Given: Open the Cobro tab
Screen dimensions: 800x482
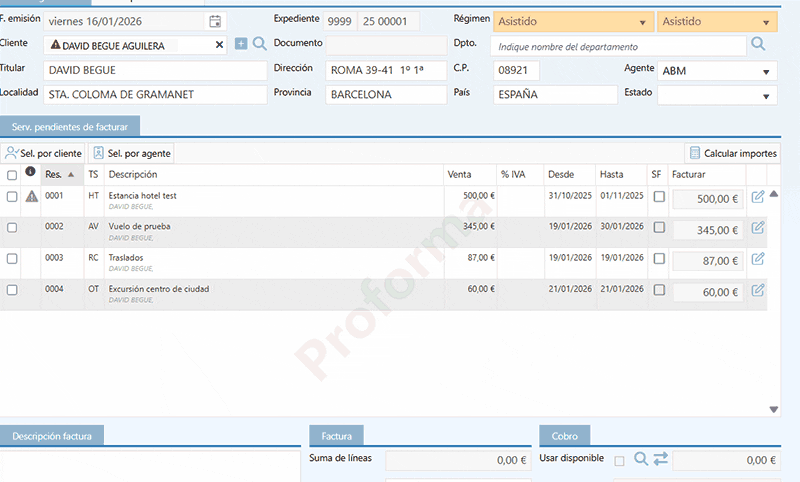Looking at the screenshot, I should [x=564, y=436].
